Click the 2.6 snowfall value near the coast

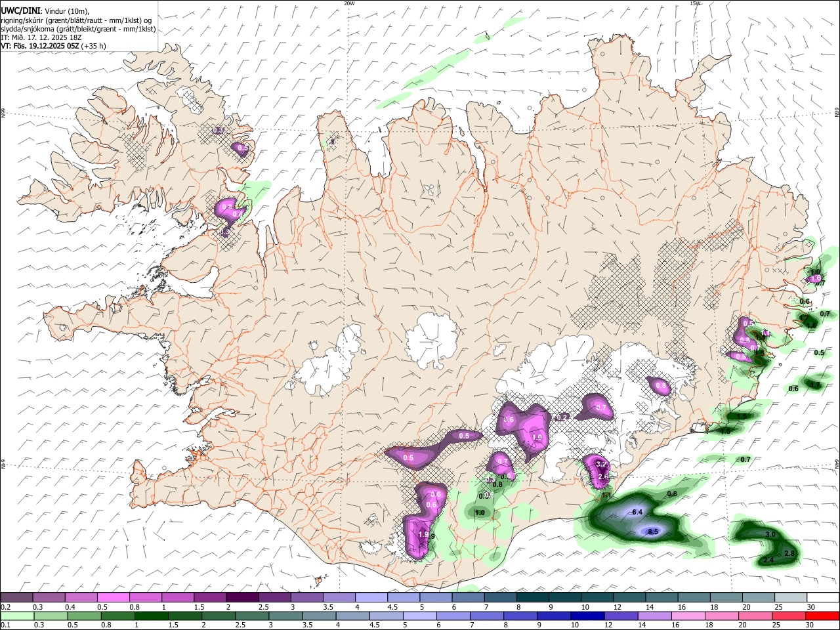pos(603,476)
